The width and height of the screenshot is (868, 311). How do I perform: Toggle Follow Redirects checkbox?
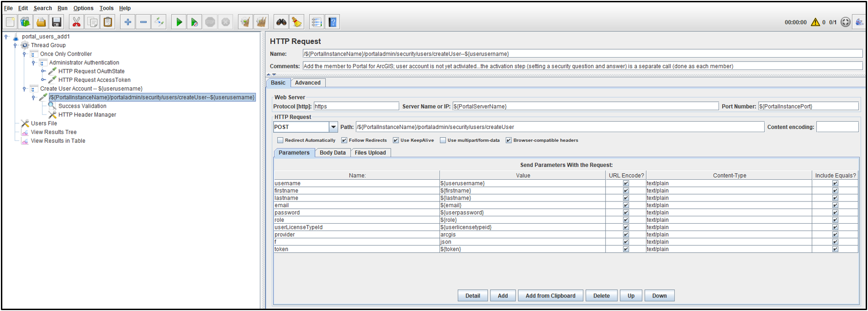pos(344,140)
